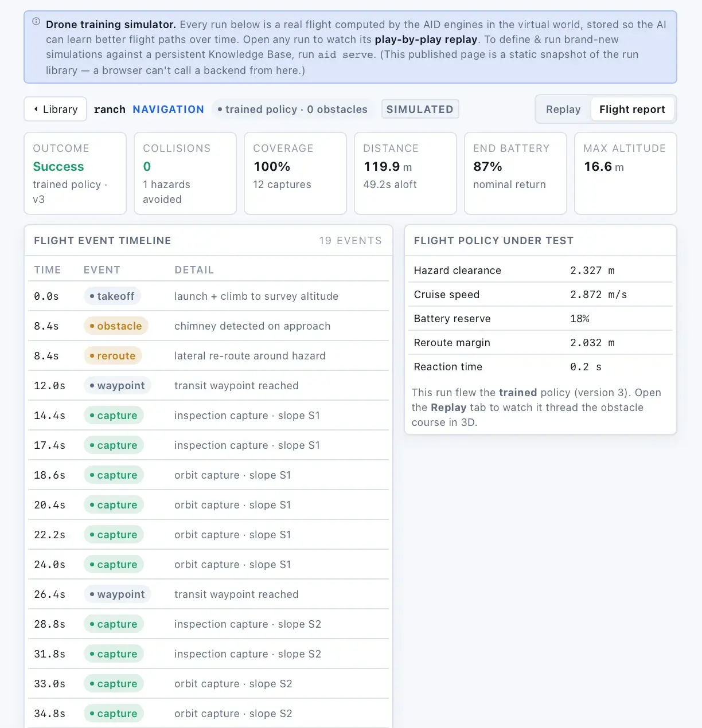Click the capture tag at 22.2s
The image size is (702, 728).
[x=114, y=534]
